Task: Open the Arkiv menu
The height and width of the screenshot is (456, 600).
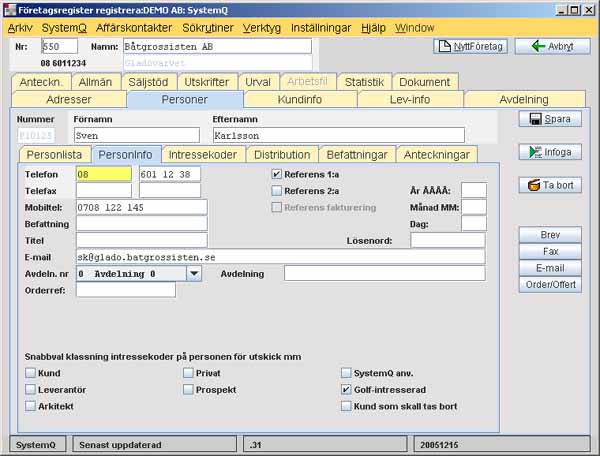Action: [20, 28]
